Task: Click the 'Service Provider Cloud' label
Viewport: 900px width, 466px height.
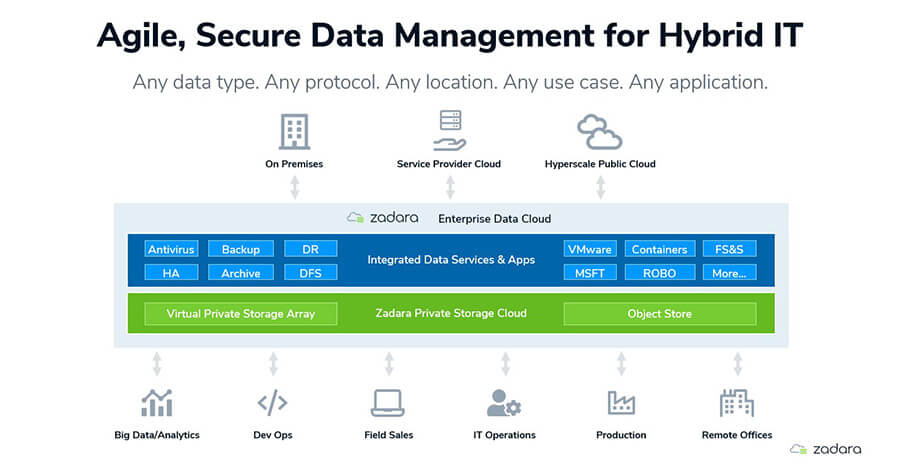Action: (449, 164)
